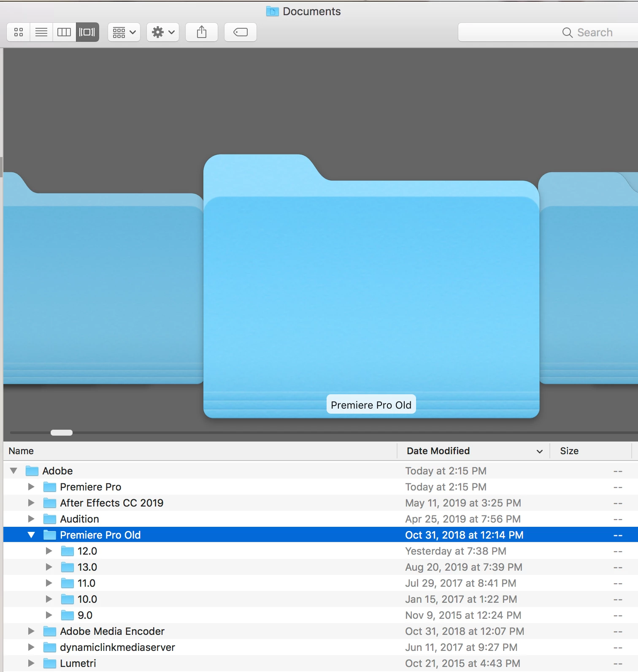
Task: Expand the Lumetri folder
Action: click(31, 663)
